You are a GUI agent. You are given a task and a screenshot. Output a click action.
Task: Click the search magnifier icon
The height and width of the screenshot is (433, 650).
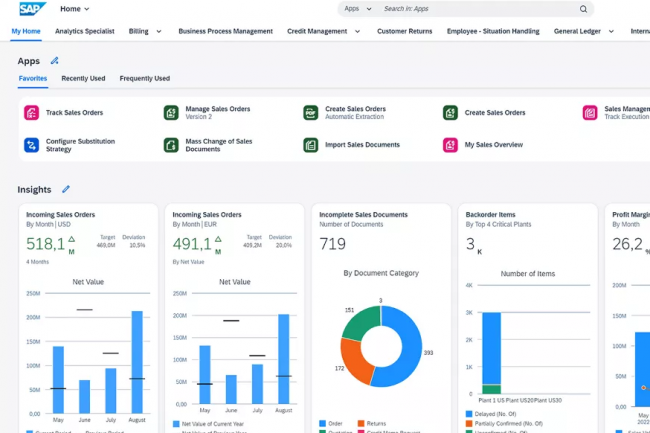click(x=583, y=9)
